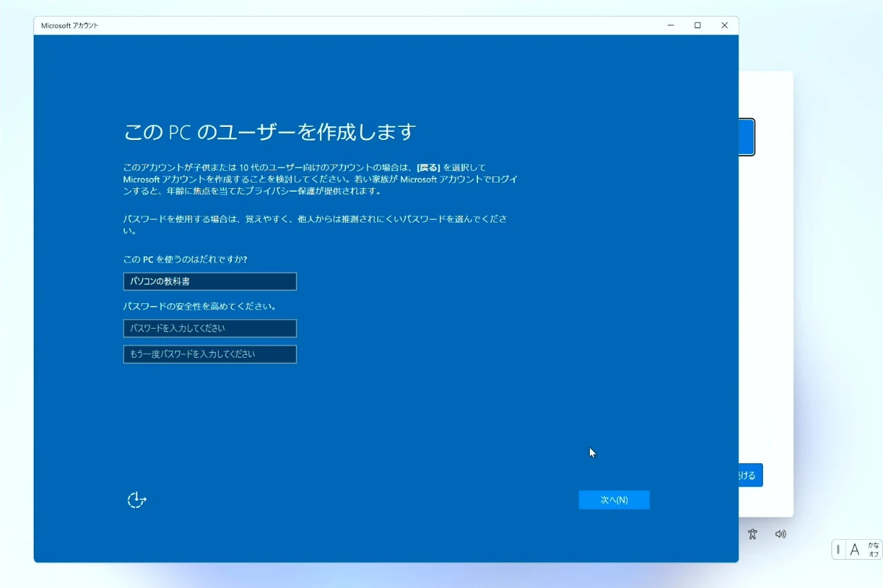Maximize the Microsoft アカウント window
Image resolution: width=883 pixels, height=588 pixels.
697,26
